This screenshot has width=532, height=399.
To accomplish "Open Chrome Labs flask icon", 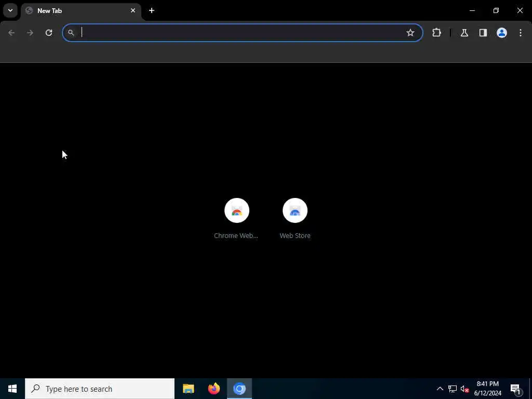I will [464, 33].
